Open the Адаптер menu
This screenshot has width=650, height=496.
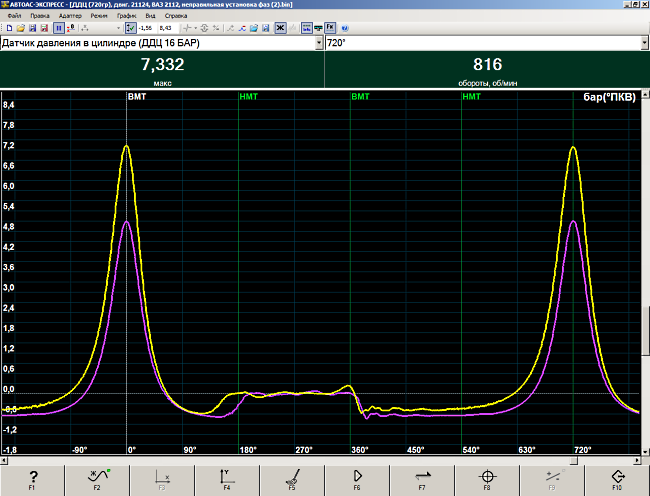tap(71, 16)
